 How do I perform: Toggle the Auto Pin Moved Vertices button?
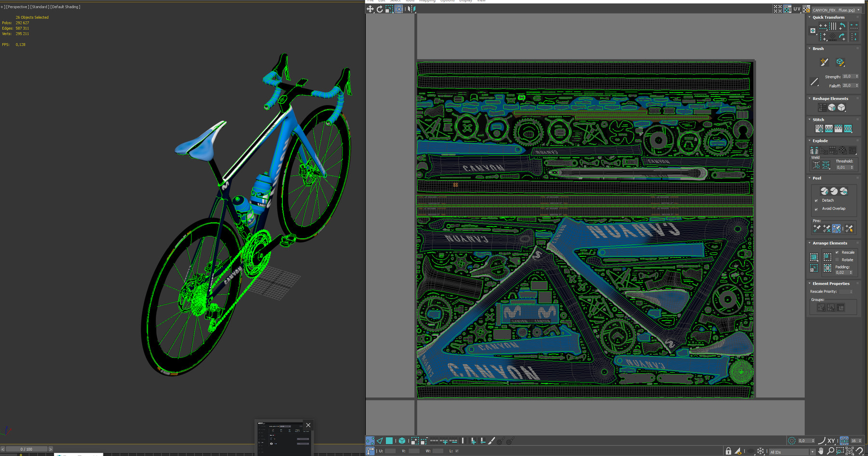[x=836, y=228]
